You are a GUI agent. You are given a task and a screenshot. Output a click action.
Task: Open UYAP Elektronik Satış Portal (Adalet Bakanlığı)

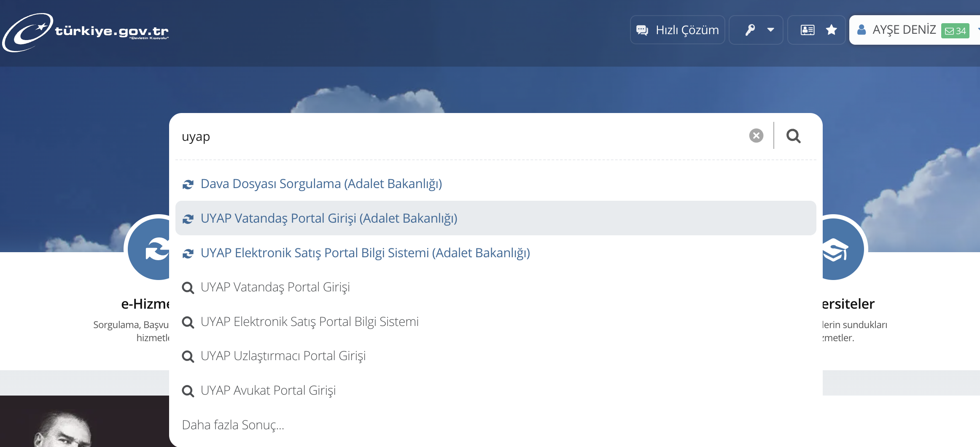(365, 253)
